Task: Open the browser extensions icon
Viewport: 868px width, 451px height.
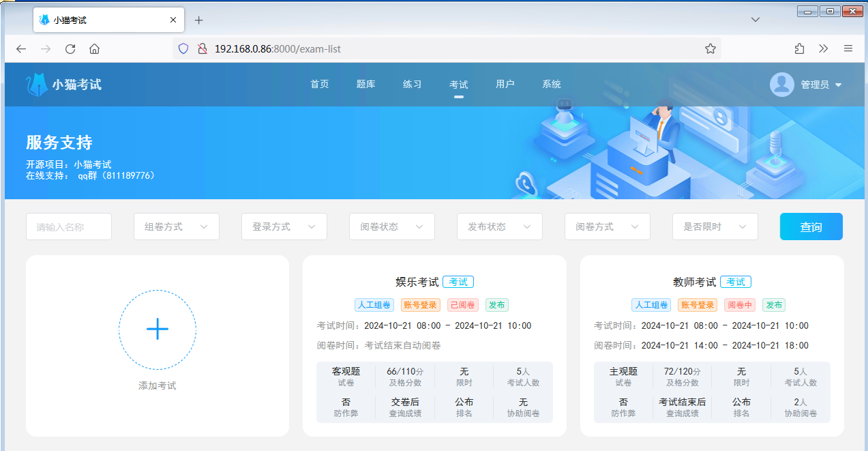Action: (800, 48)
